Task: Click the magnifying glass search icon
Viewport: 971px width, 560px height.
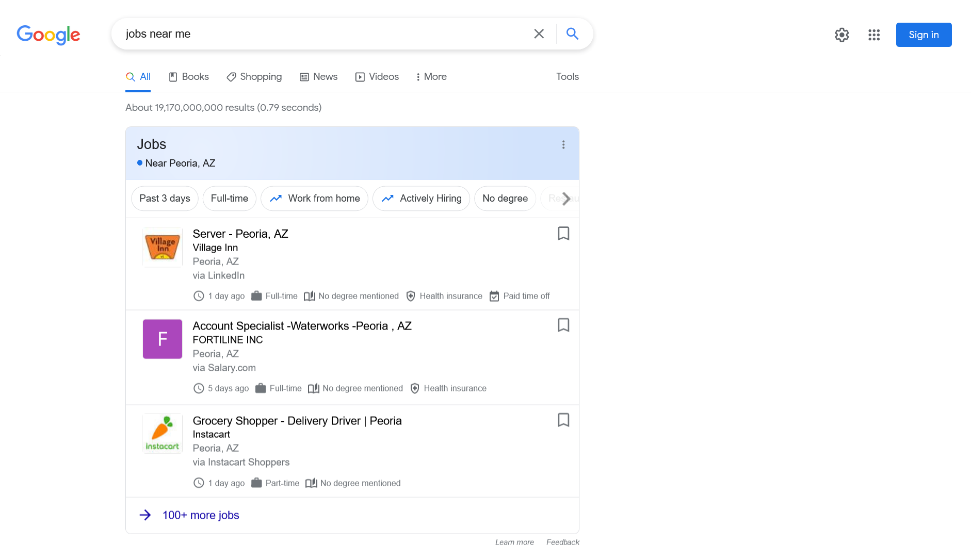Action: coord(572,34)
